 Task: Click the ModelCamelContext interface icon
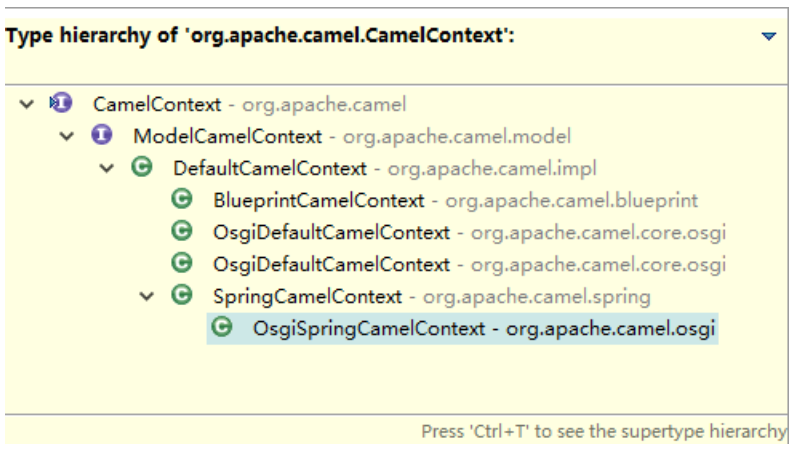[x=101, y=134]
